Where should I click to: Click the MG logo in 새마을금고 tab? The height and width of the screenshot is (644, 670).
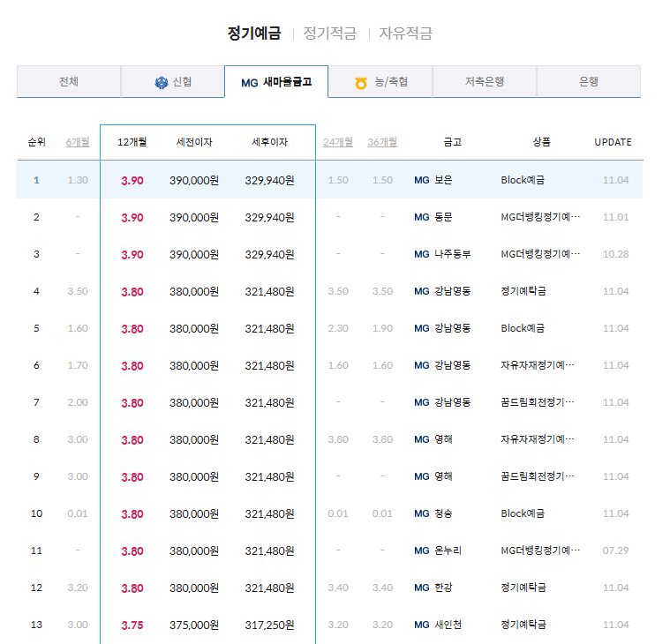click(250, 83)
